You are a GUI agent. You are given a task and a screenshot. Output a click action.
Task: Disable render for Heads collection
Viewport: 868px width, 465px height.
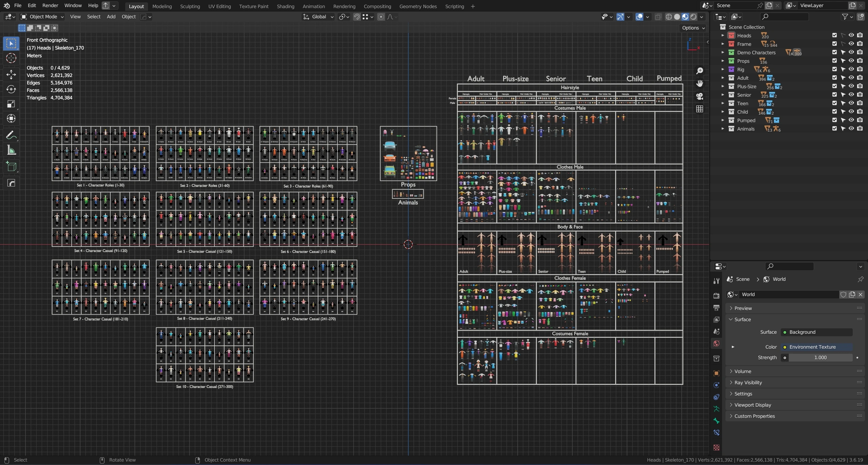860,35
